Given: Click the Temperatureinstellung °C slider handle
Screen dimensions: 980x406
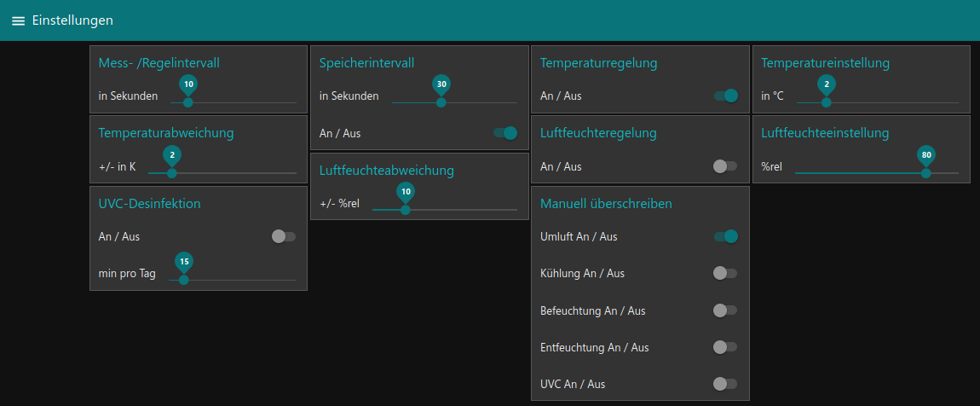Looking at the screenshot, I should click(x=826, y=102).
